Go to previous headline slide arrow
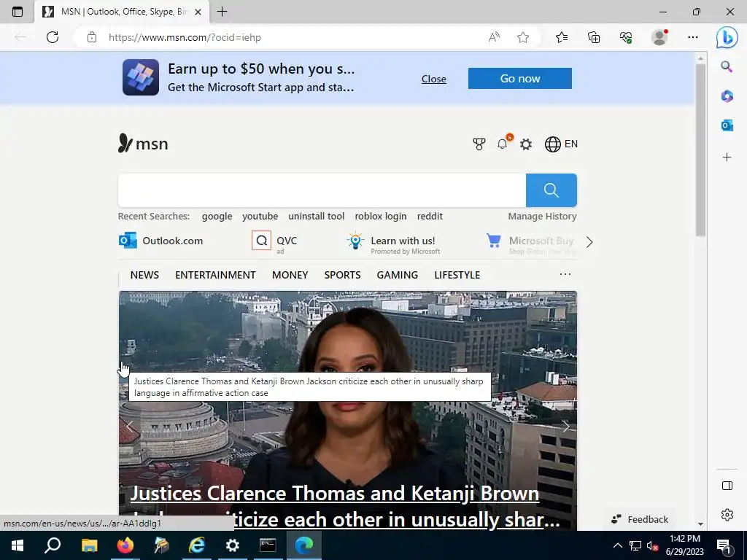Viewport: 747px width, 560px height. [130, 426]
